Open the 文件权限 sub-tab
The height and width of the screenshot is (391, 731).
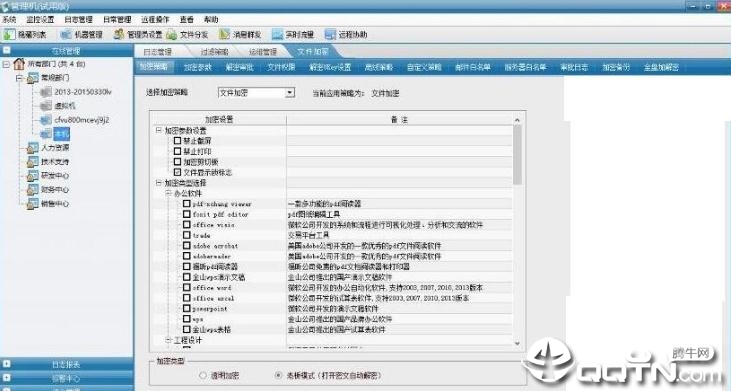point(281,67)
